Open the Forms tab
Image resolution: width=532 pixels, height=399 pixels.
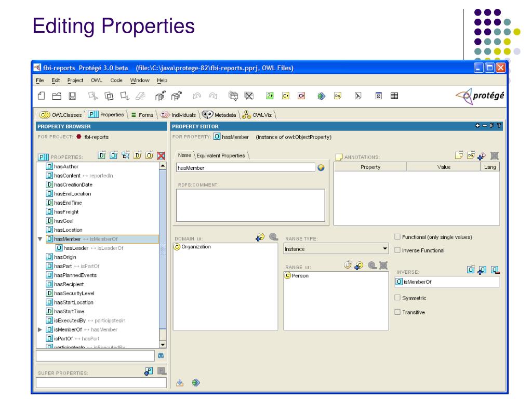[142, 115]
